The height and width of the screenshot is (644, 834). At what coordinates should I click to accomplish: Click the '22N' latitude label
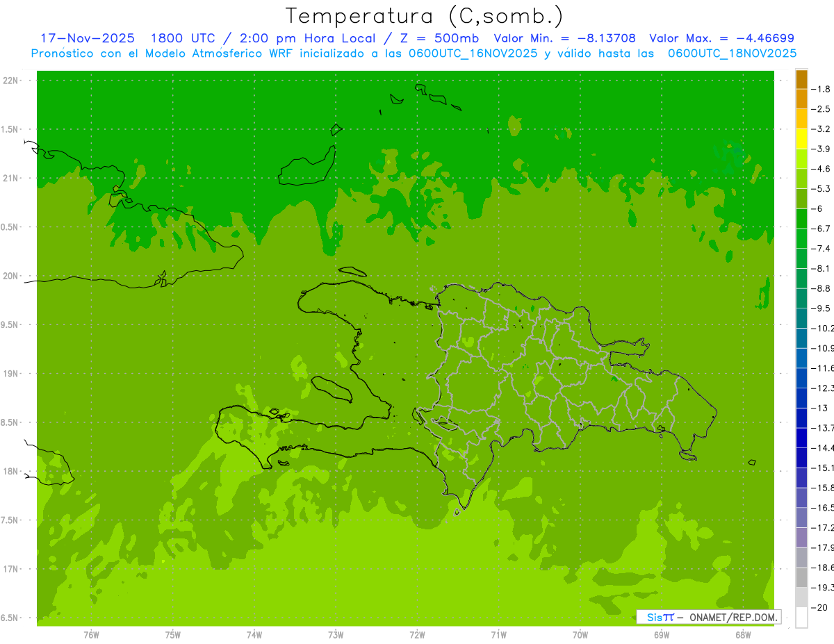pos(11,81)
